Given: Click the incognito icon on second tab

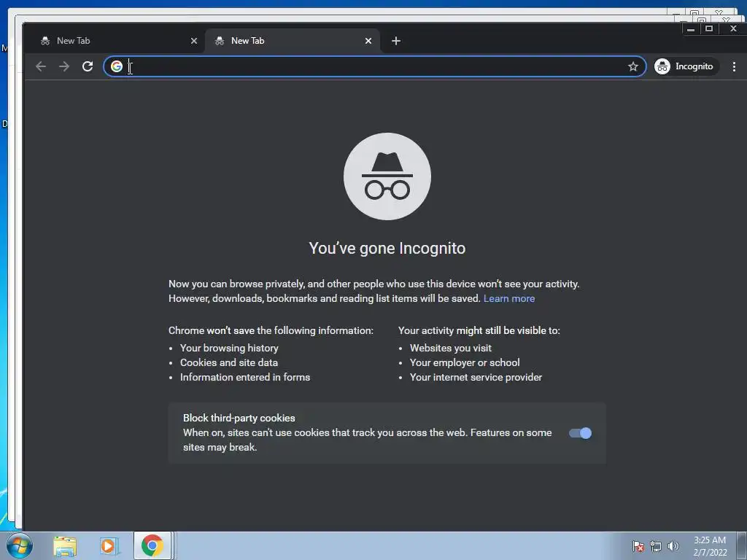Looking at the screenshot, I should (220, 41).
